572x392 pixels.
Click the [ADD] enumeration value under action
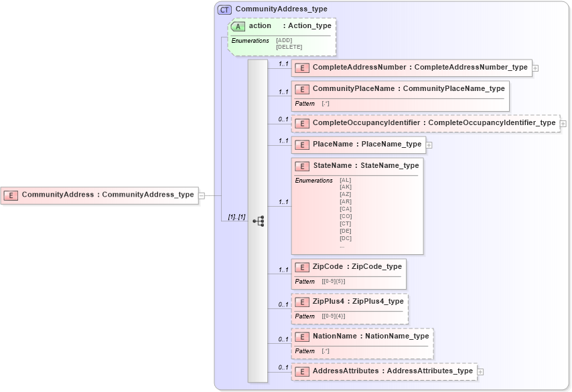point(283,40)
